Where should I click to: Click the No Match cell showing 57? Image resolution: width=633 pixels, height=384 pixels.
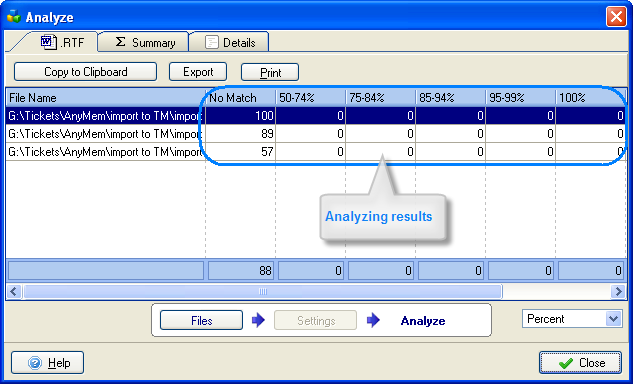(x=241, y=152)
